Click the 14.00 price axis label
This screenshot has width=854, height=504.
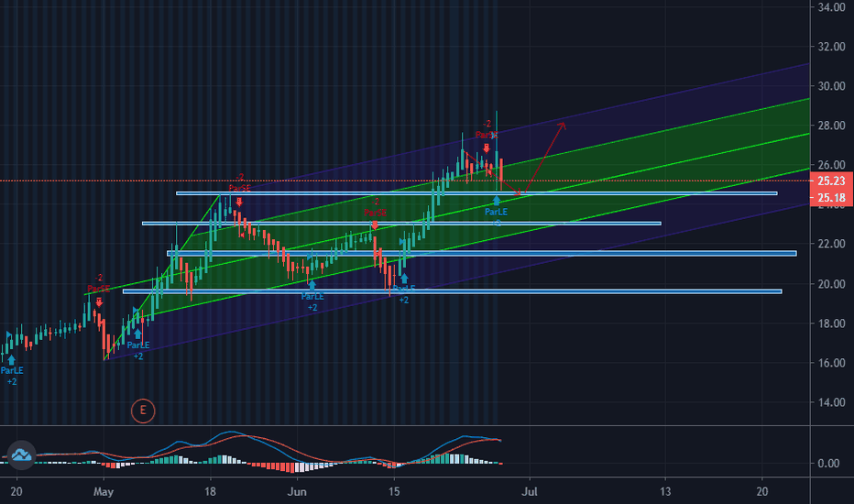tap(831, 402)
